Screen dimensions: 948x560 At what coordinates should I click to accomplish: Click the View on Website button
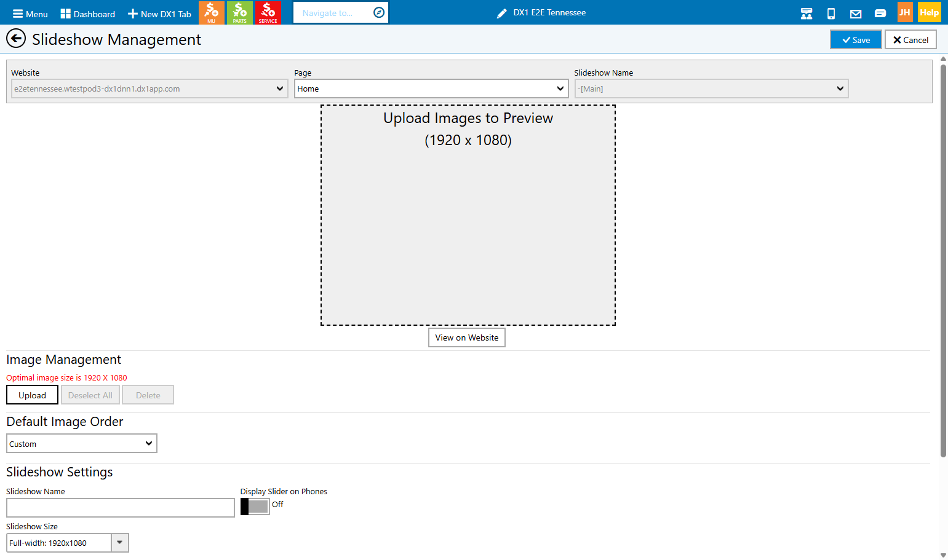467,337
